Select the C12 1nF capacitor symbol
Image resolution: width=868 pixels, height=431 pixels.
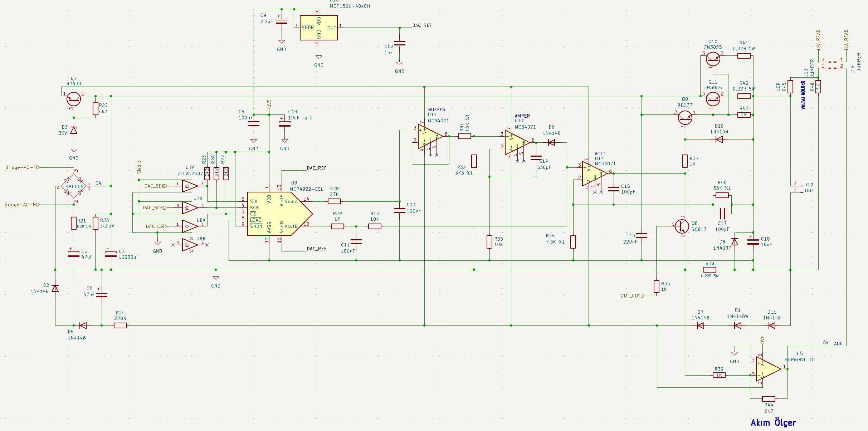point(400,43)
